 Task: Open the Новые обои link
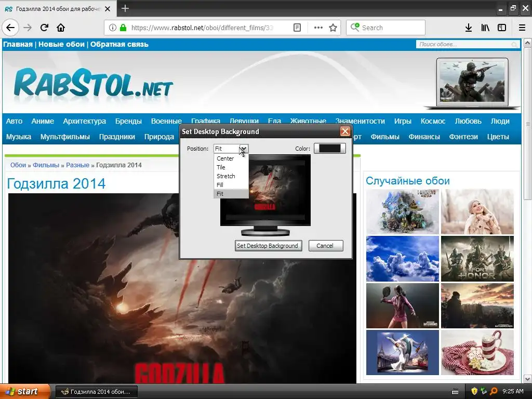point(61,45)
